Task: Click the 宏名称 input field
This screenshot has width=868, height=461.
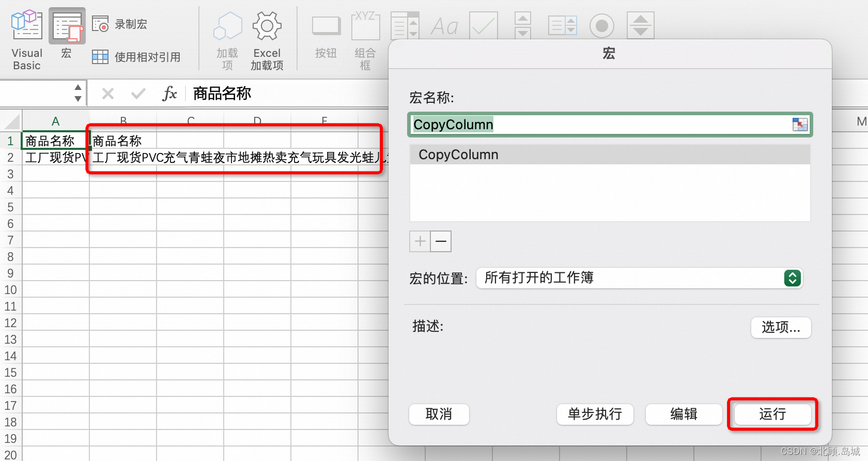Action: coord(610,125)
